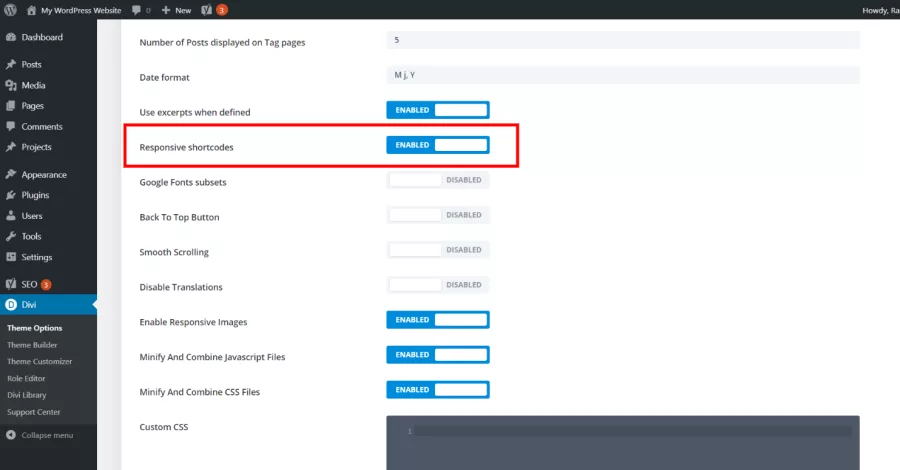Image resolution: width=900 pixels, height=470 pixels.
Task: Click the Smooth Scrolling label
Action: tap(174, 253)
